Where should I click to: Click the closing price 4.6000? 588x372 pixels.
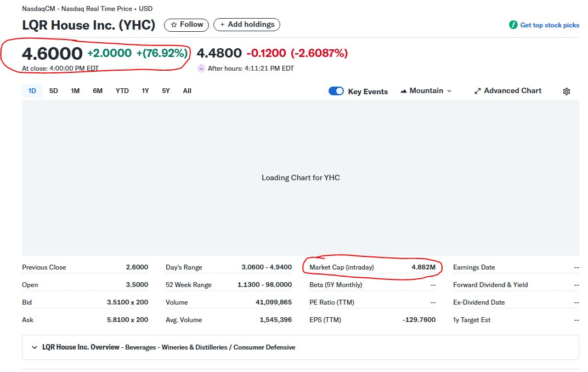52,53
